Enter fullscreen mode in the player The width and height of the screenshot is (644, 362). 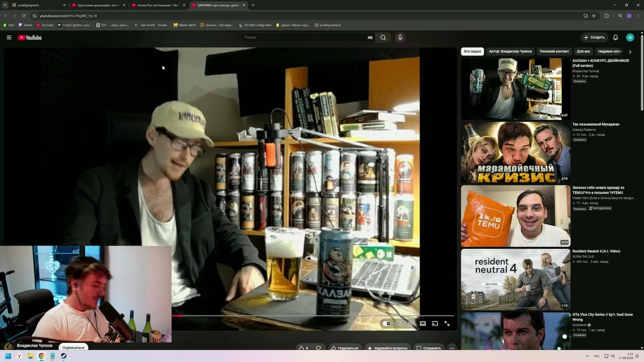[447, 324]
